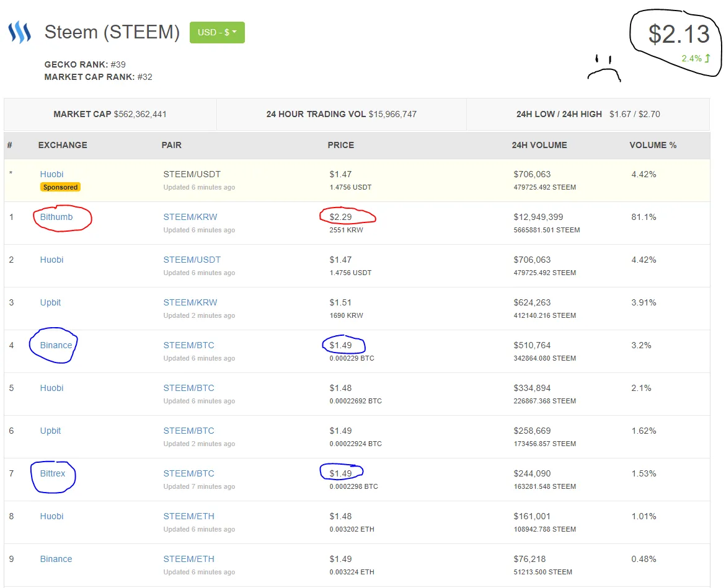The width and height of the screenshot is (726, 588).
Task: Click GECKO RANK: #39 text
Action: (85, 65)
